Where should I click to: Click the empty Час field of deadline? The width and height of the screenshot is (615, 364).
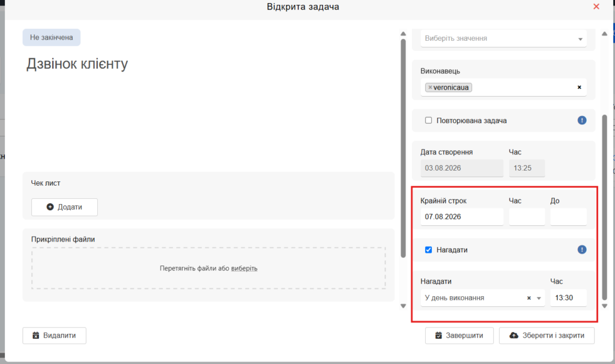click(x=527, y=217)
